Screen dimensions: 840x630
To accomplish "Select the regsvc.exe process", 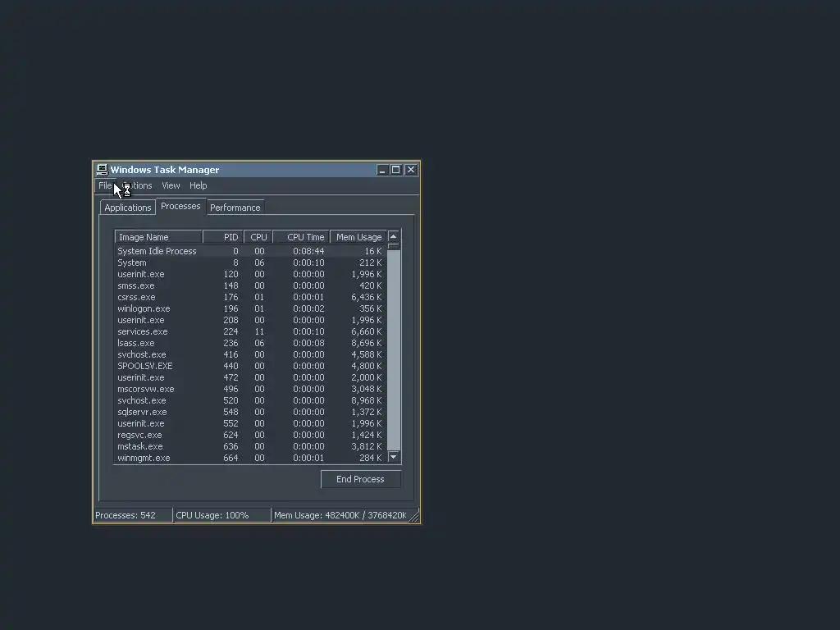I will (250, 436).
